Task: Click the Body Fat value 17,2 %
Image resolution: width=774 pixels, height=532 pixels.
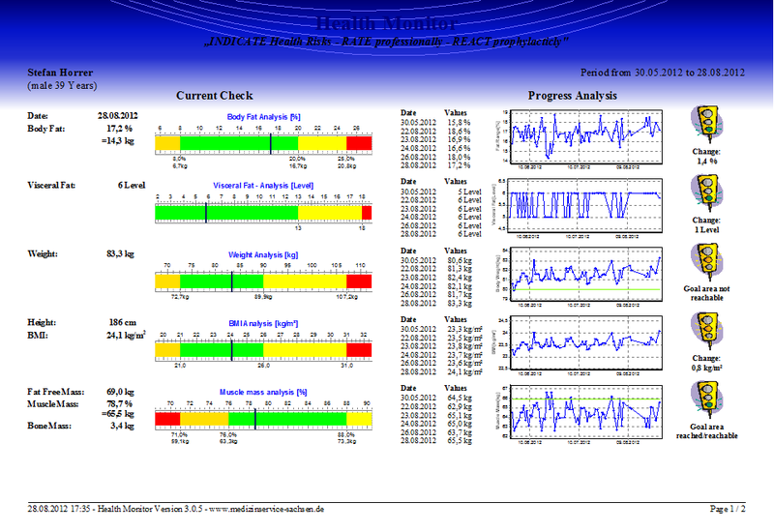Action: coord(120,129)
